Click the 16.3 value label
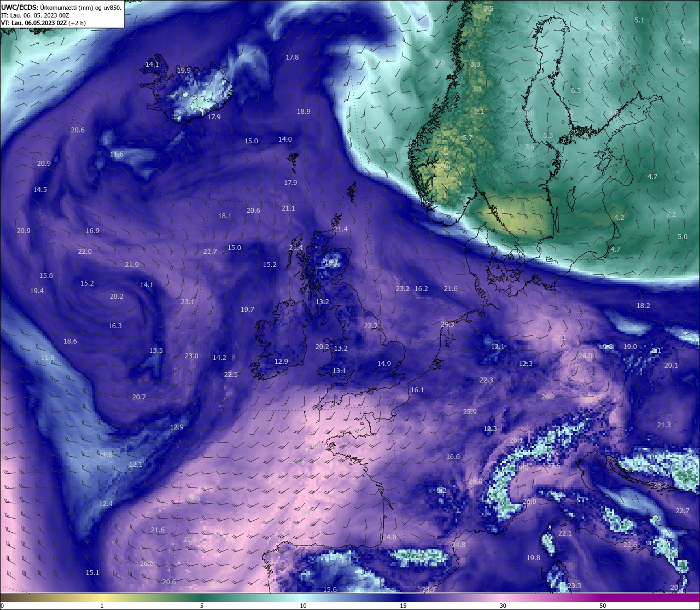700x610 pixels. (115, 326)
